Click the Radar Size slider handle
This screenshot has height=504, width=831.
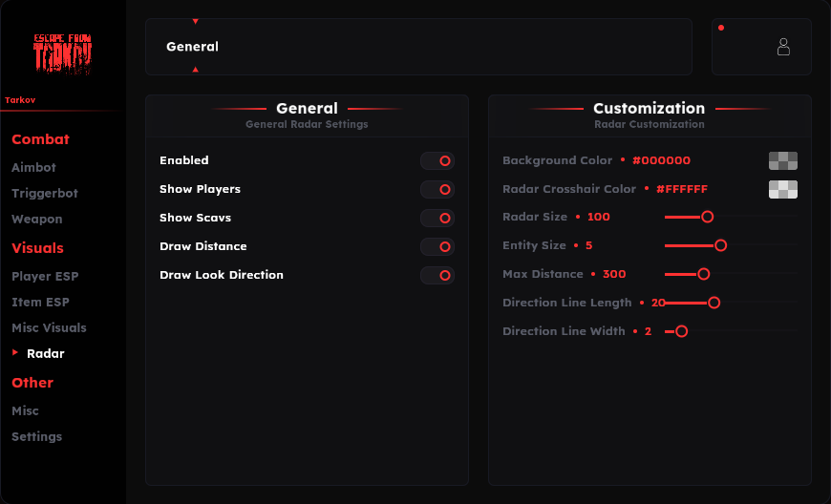point(707,217)
